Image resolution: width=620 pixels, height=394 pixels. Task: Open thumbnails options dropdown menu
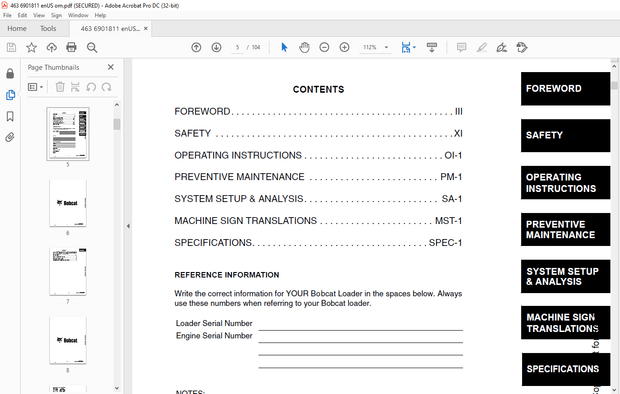35,87
